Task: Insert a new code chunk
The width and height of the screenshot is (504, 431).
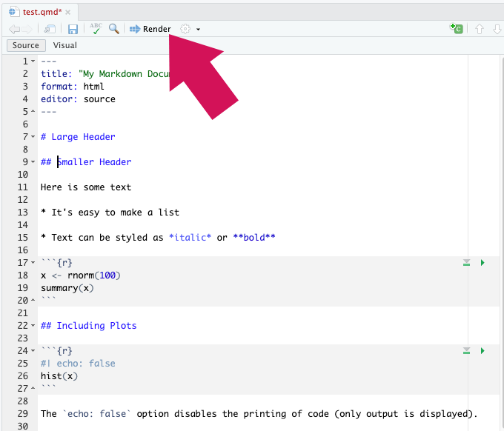Action: (x=457, y=29)
